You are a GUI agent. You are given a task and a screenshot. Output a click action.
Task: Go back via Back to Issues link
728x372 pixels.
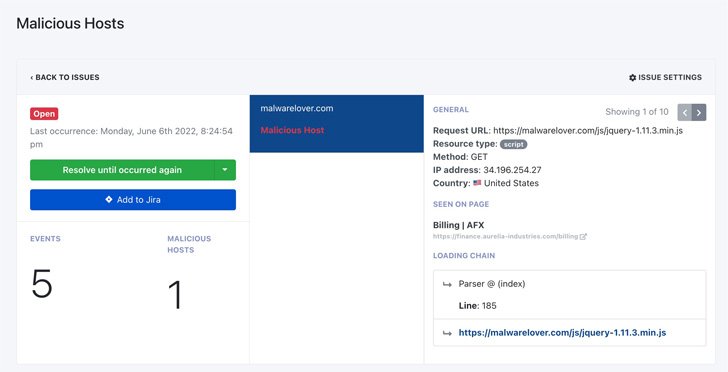point(65,78)
